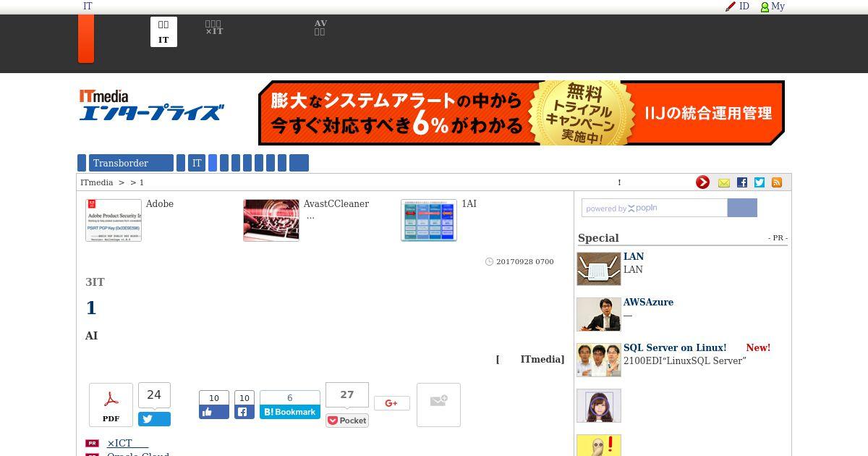Focus the popIn search input field
Image resolution: width=868 pixels, height=456 pixels.
655,208
